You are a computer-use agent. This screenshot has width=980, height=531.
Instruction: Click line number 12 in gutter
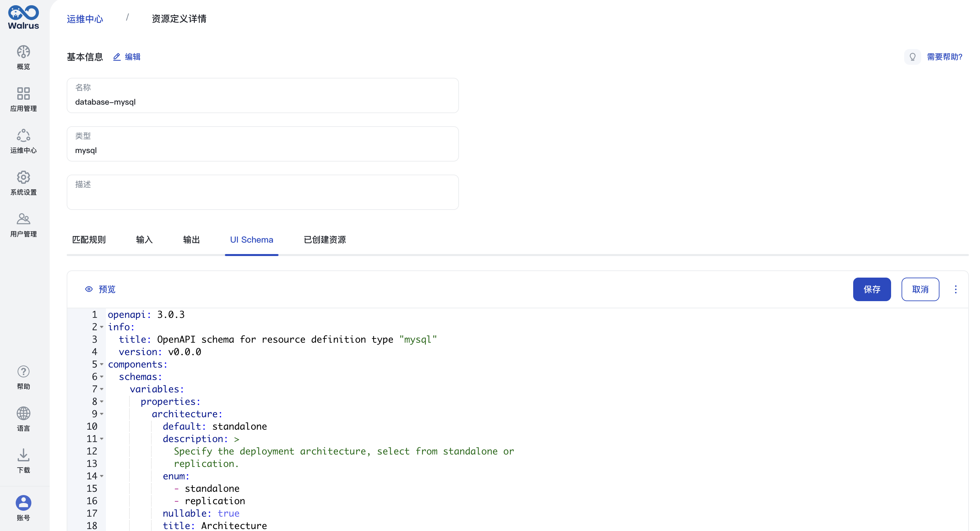[x=92, y=452]
